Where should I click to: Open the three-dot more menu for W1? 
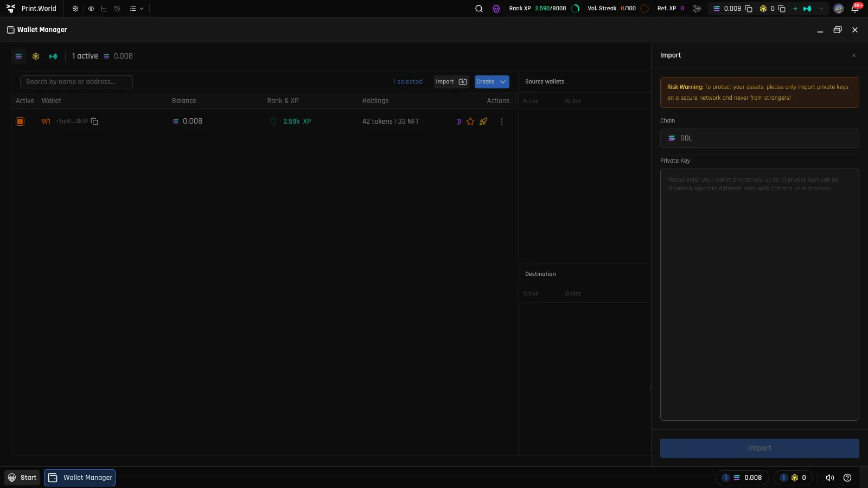(x=502, y=121)
